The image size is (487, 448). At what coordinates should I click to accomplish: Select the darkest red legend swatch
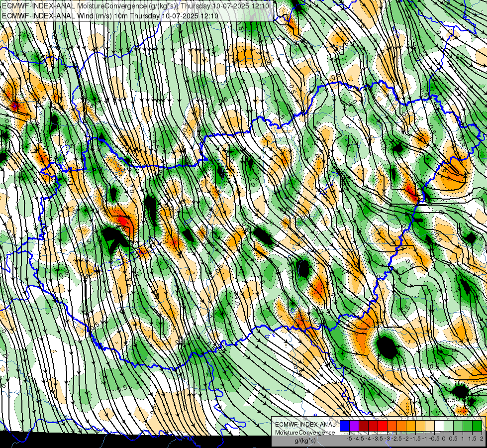tap(364, 426)
